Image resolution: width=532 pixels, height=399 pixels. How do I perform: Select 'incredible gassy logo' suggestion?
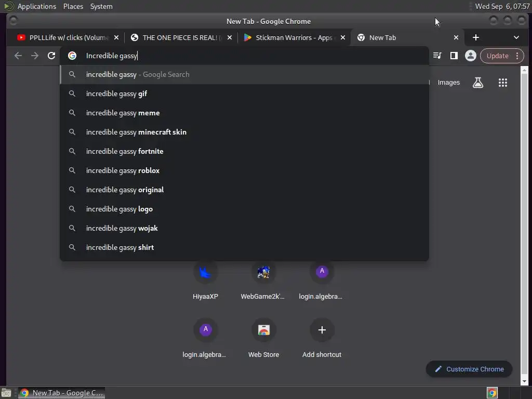244,209
